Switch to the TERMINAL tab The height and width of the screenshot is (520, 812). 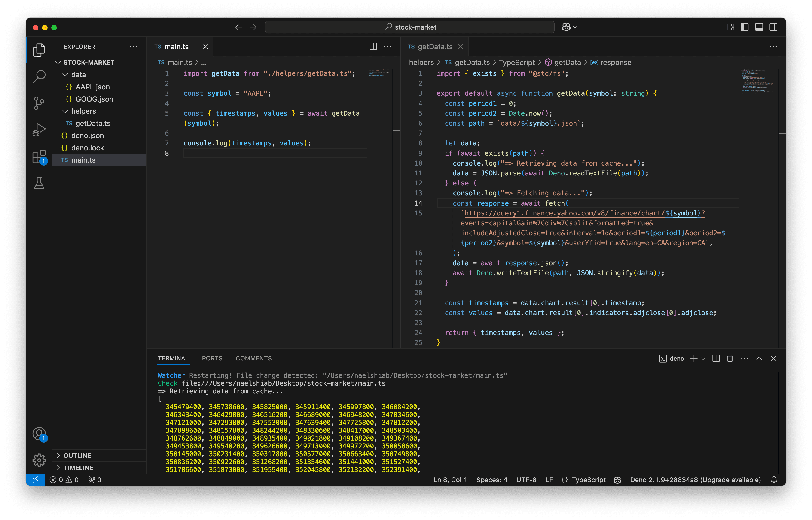(x=173, y=358)
